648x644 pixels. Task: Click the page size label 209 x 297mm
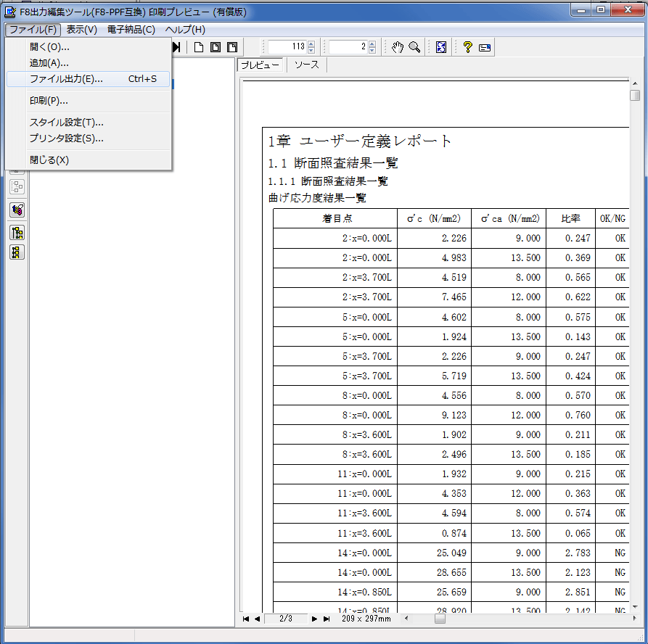coord(366,619)
